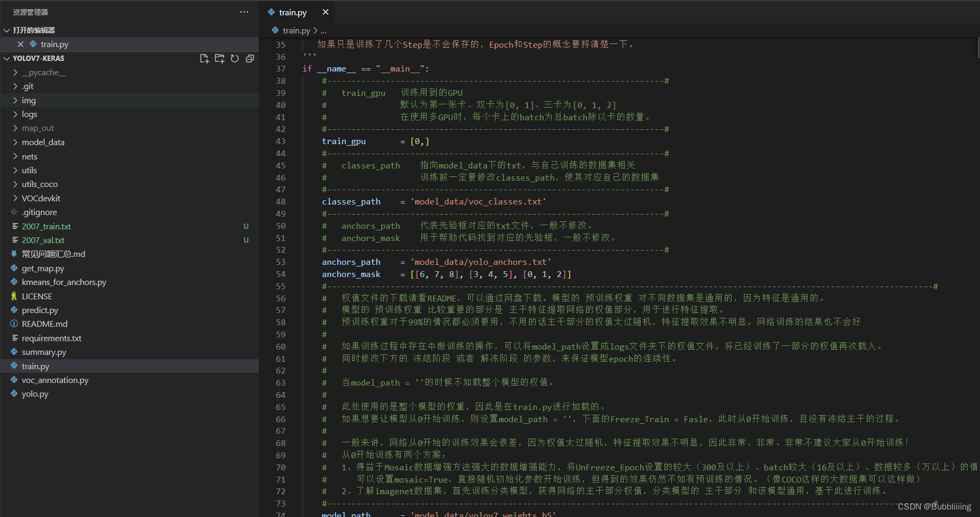
Task: Expand the VOCdevkit folder
Action: (x=15, y=198)
